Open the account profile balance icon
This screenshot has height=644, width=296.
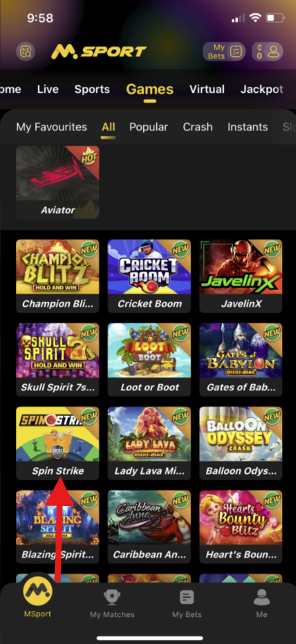point(268,52)
